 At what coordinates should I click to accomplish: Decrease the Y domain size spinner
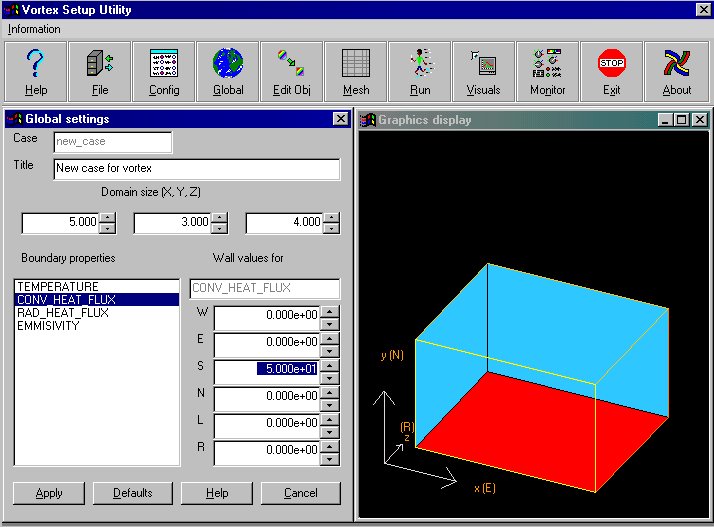click(219, 228)
